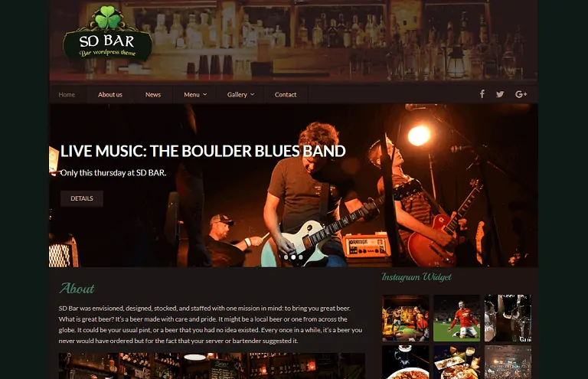Open the Google Plus icon
Viewport: 588px width, 379px height.
(521, 94)
